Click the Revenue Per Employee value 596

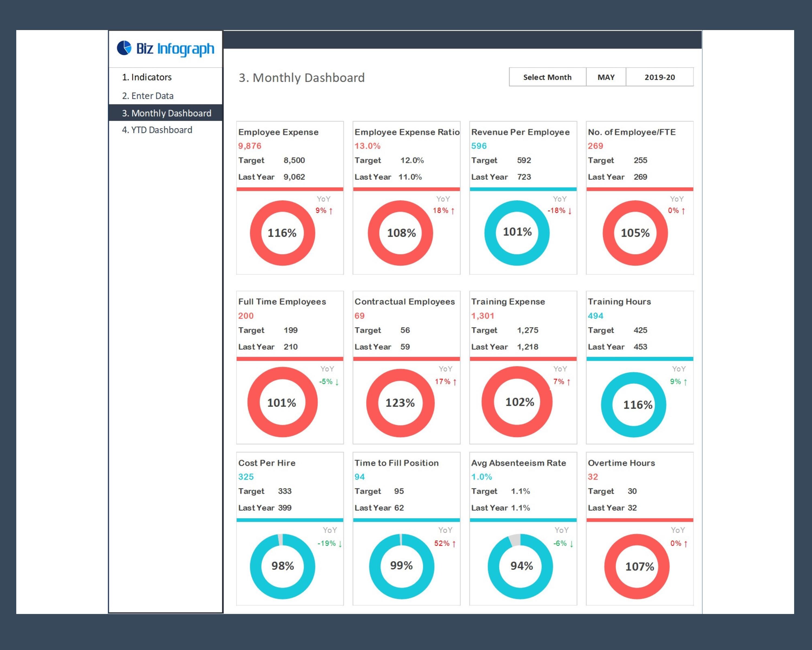(x=479, y=146)
